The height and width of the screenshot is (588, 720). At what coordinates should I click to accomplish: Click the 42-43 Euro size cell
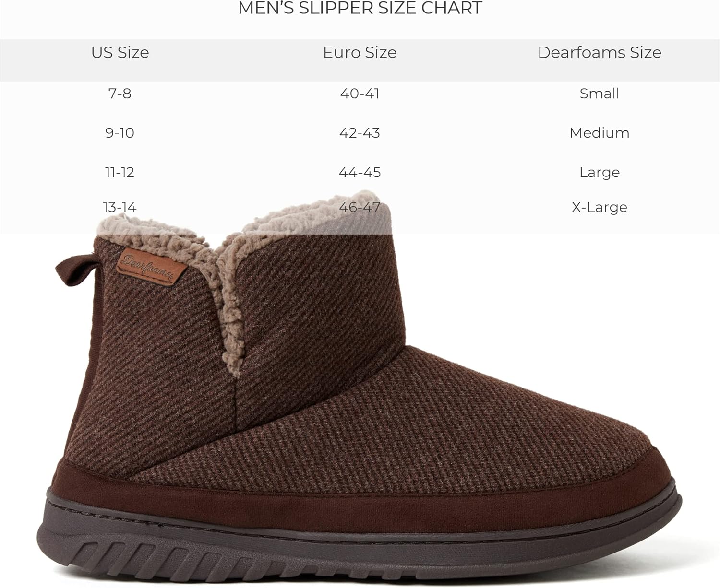pyautogui.click(x=360, y=133)
